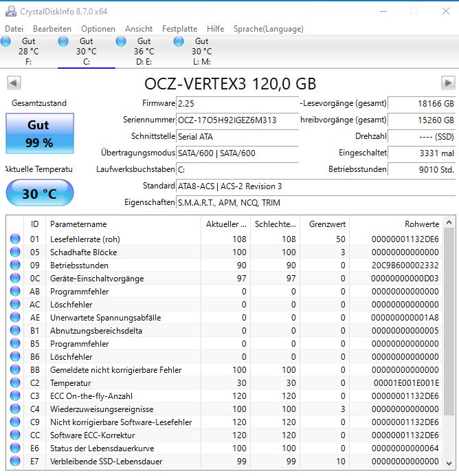Click status orb for B6 Löschfehler row
The width and height of the screenshot is (459, 476).
[x=15, y=356]
